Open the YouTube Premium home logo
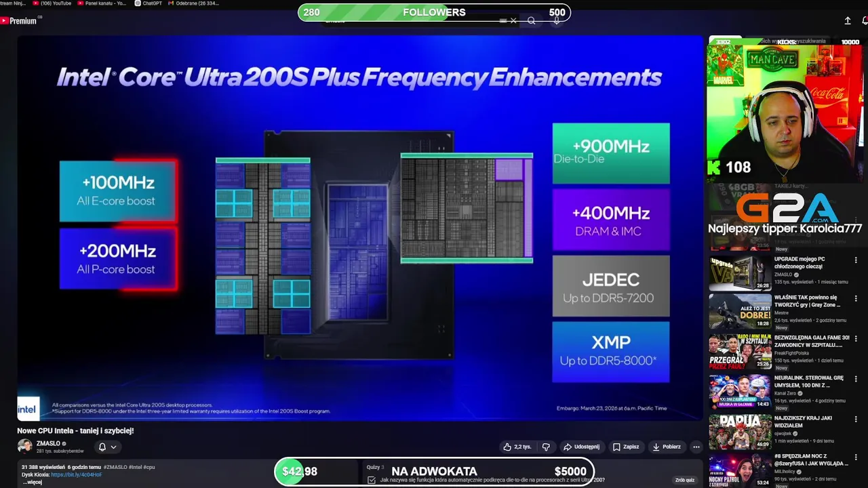 click(19, 21)
